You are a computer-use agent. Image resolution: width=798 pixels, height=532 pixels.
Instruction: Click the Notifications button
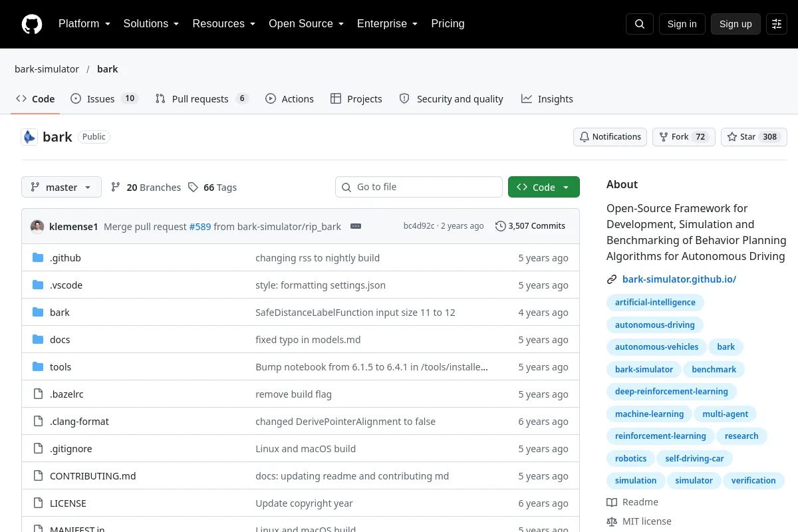pos(610,137)
